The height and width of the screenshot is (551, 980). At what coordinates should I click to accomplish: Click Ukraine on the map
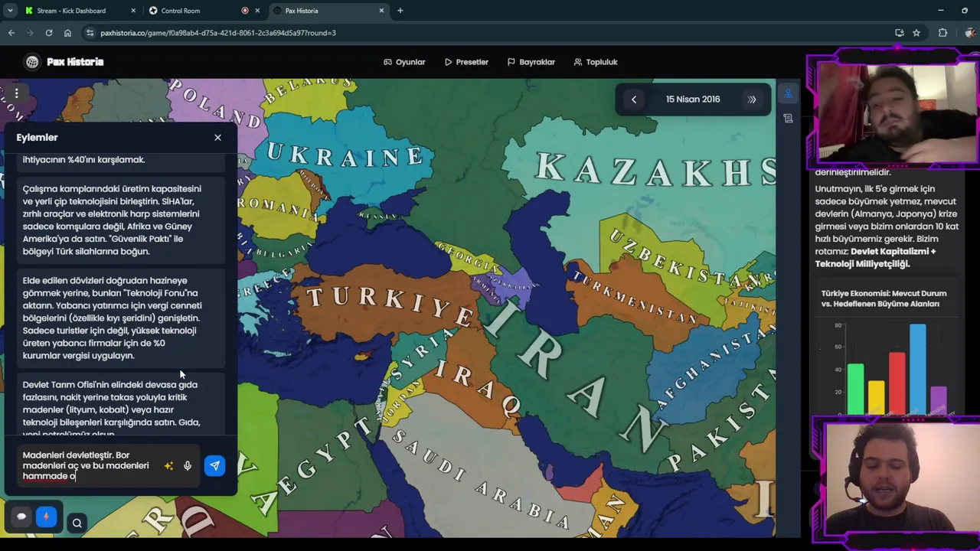tap(345, 155)
